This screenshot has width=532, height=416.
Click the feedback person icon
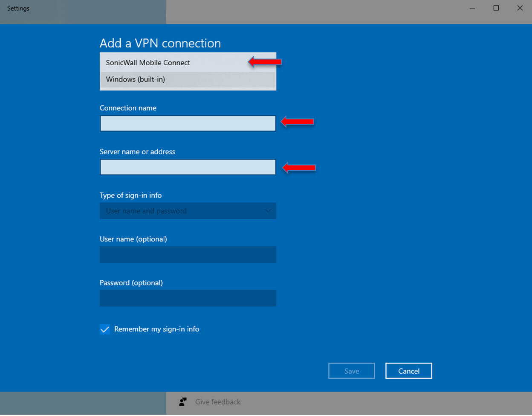[183, 401]
